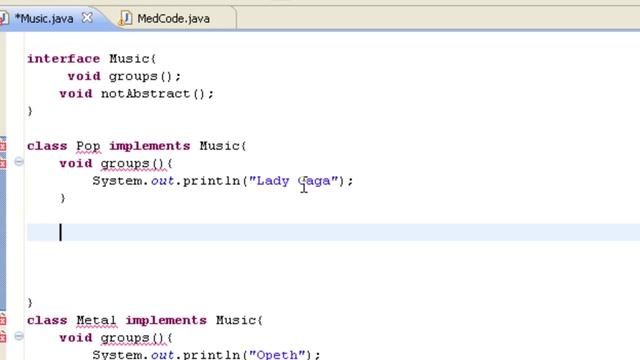Collapse the Pop groups() method fold
Viewport: 640px width, 360px height.
tap(19, 162)
